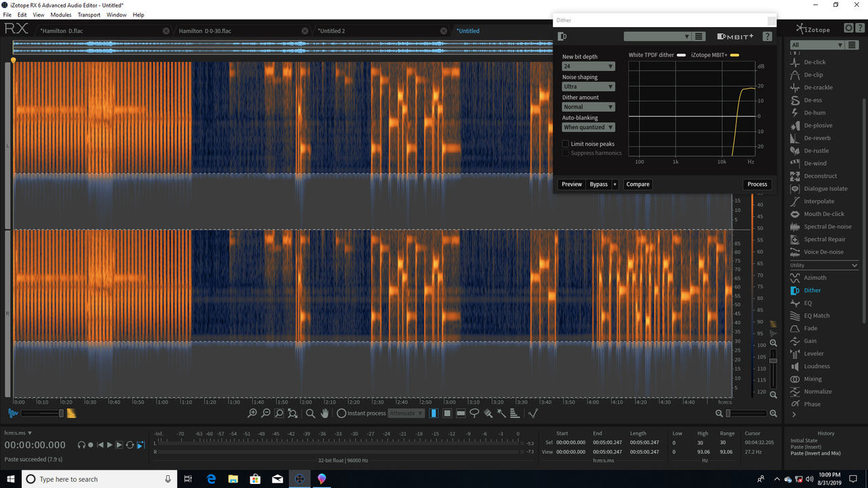Click the Preview button

point(572,184)
